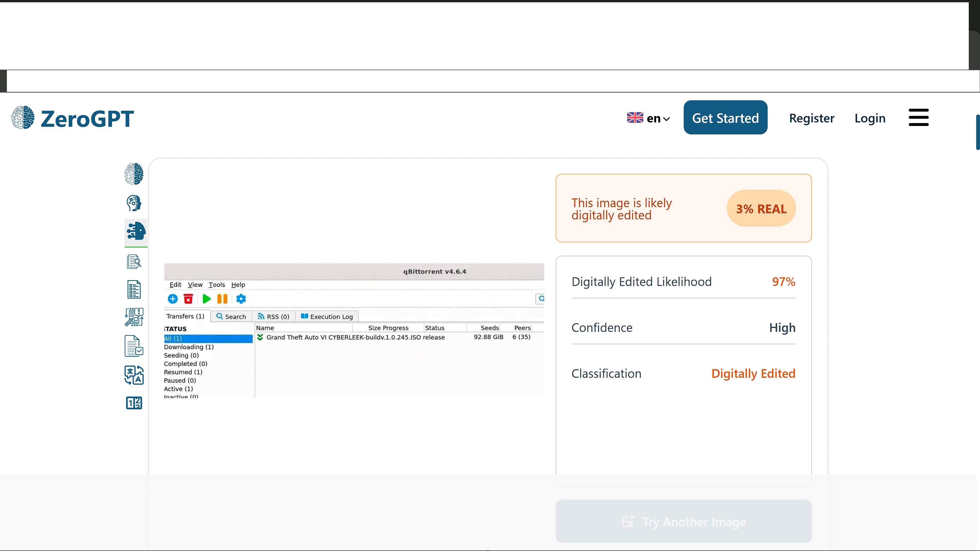Click the Confidence label

click(602, 328)
